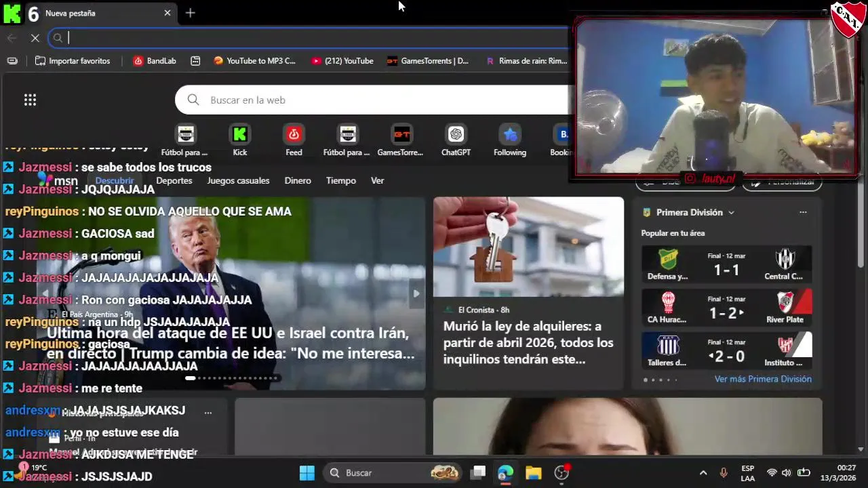
Task: Open the Murió la ley de alquileres article
Action: point(528,342)
